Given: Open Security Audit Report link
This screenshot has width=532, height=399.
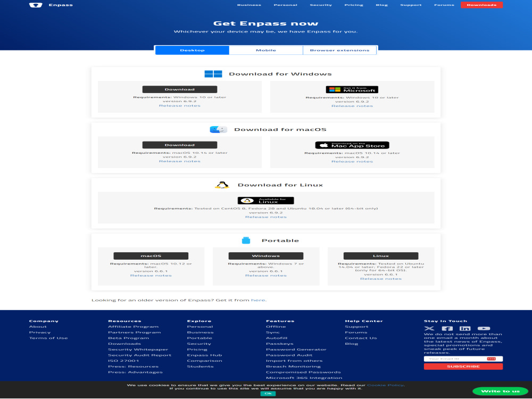Looking at the screenshot, I should 139,355.
